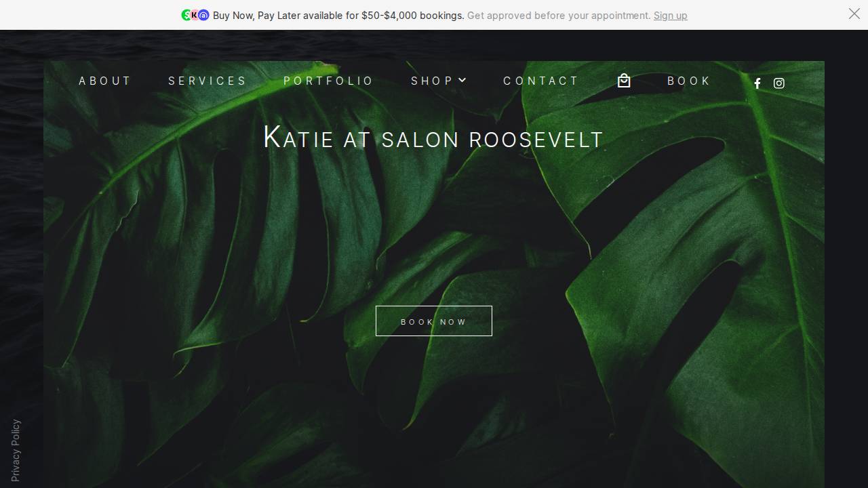This screenshot has width=868, height=488.
Task: Click the Klarna payment icon in the banner
Action: tap(195, 15)
